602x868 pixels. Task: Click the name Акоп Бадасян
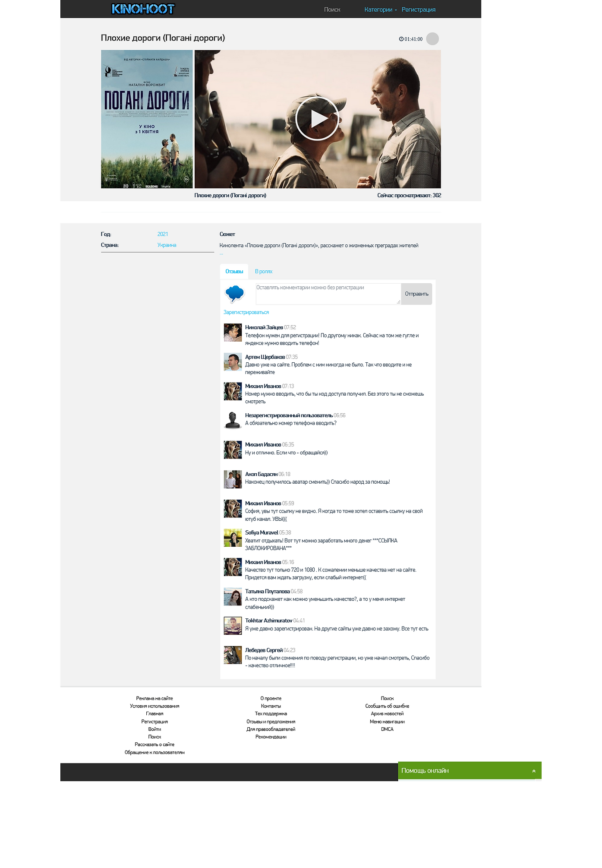pyautogui.click(x=261, y=474)
